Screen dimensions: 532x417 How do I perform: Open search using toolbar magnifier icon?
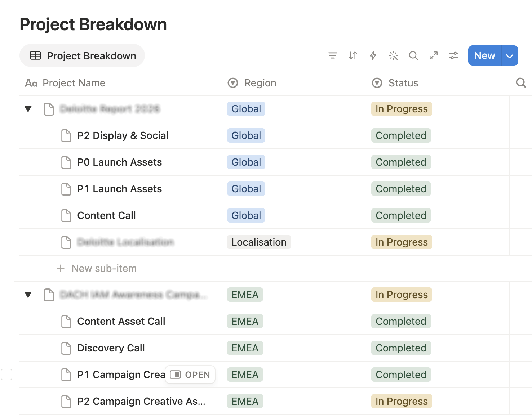[x=413, y=55]
